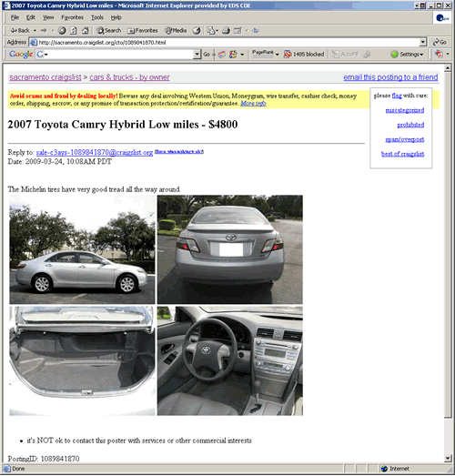The width and height of the screenshot is (455, 476).
Task: Click the Forward arrow button
Action: [x=45, y=30]
